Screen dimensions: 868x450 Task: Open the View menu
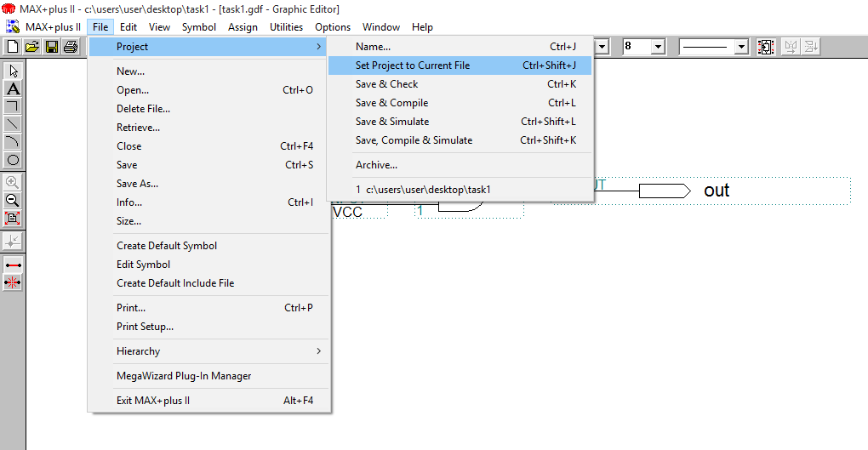[159, 26]
